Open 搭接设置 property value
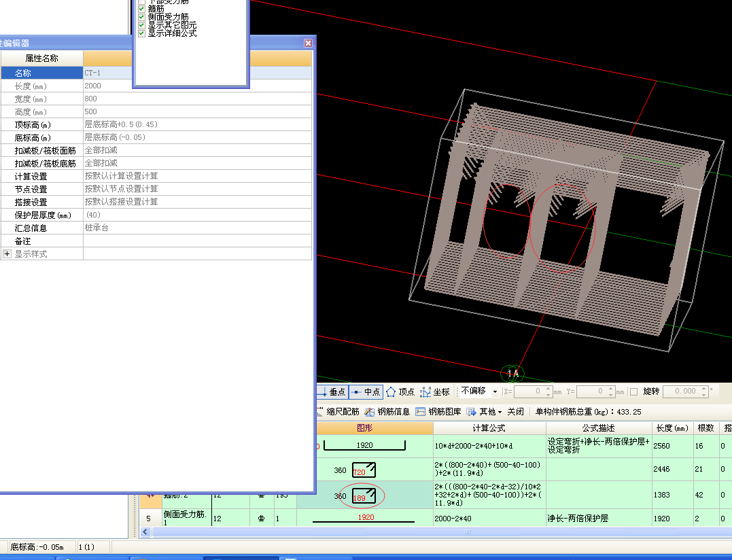The image size is (732, 560). [198, 202]
